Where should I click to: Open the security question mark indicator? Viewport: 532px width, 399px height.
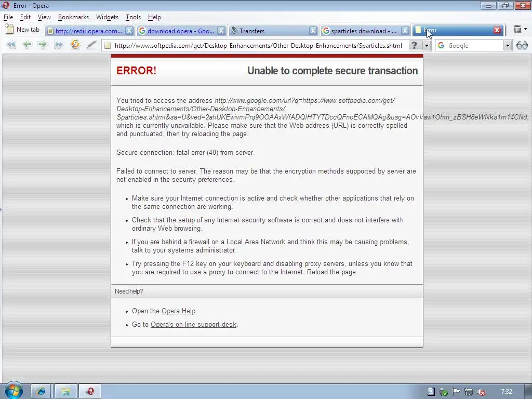[414, 46]
